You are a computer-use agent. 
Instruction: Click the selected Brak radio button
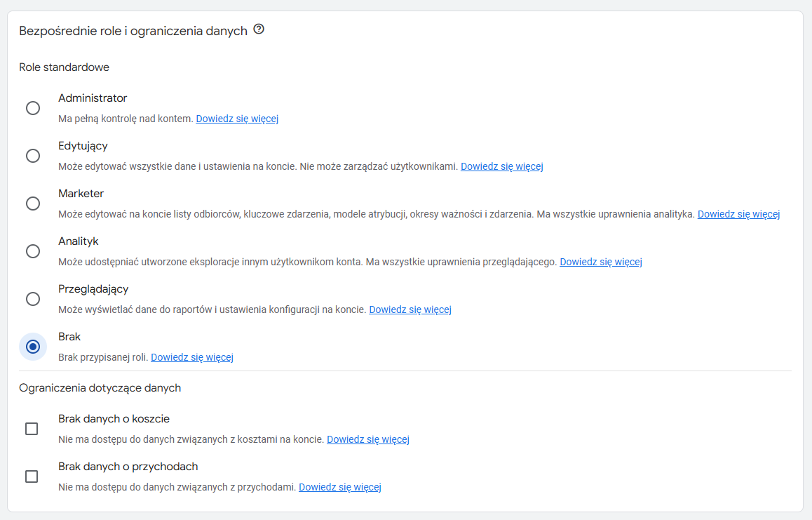[x=32, y=347]
